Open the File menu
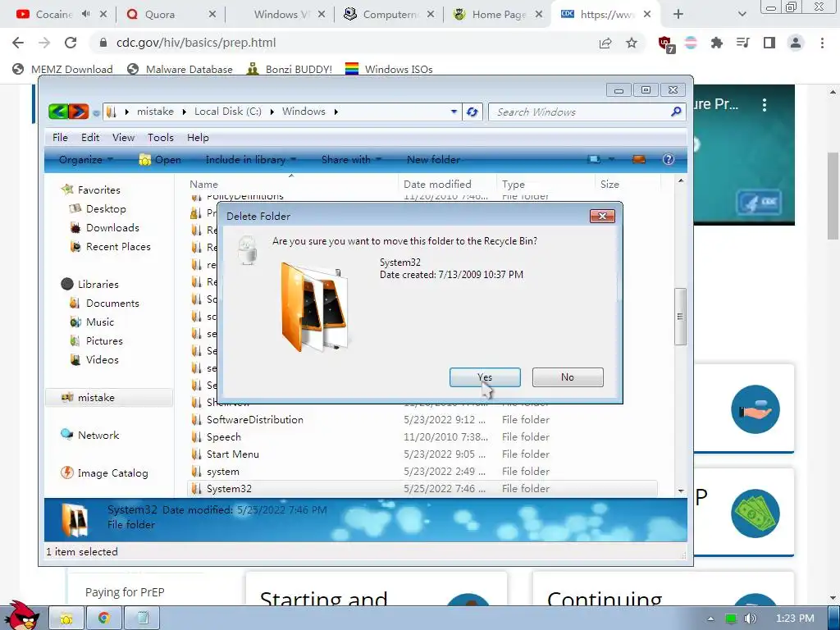 coord(60,138)
